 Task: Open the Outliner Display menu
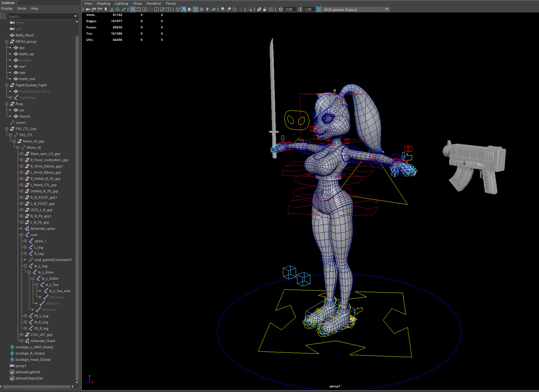pos(7,8)
